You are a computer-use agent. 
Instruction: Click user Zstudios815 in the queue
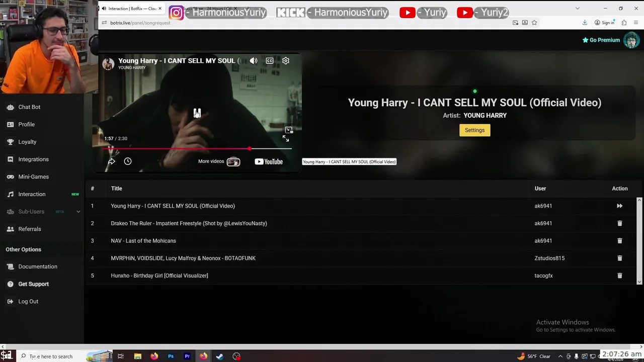pos(549,258)
